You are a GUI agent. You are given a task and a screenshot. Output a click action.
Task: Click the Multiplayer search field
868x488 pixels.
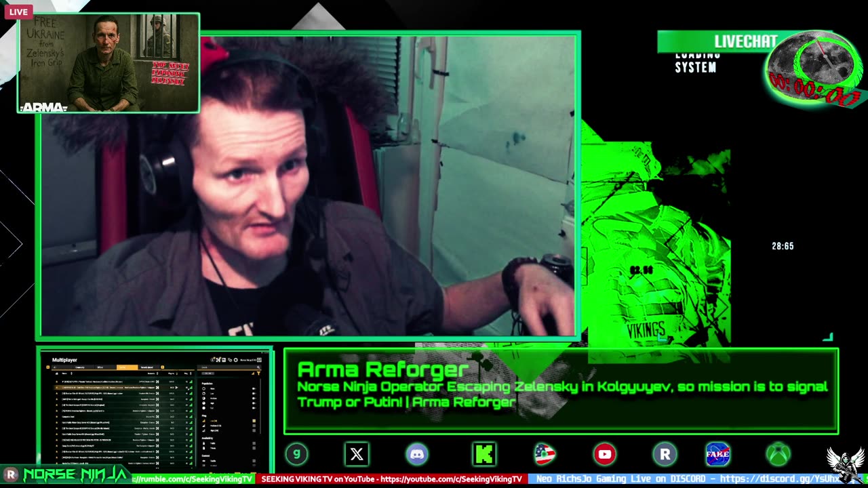229,367
